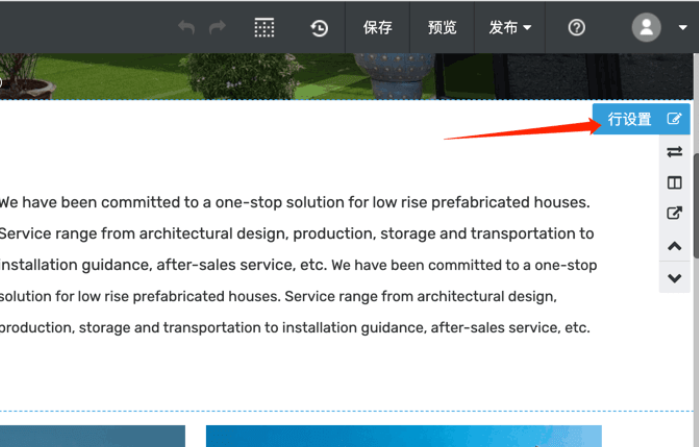Open the help question mark icon

click(576, 28)
